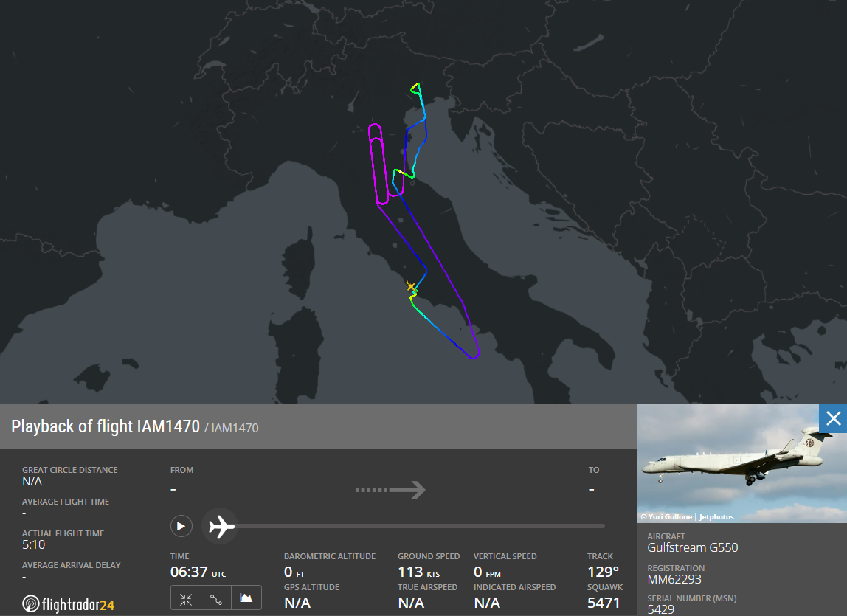Open the Gulfstream G550 aircraft photo
The width and height of the screenshot is (847, 616).
741,463
